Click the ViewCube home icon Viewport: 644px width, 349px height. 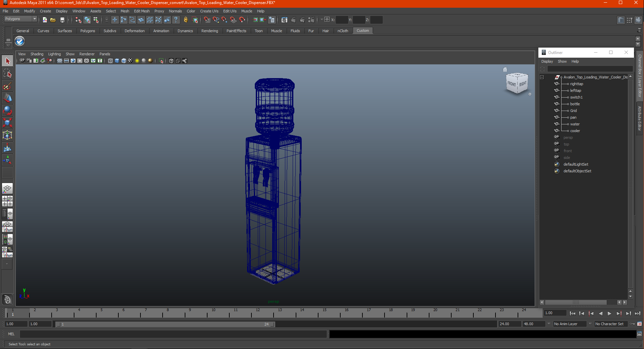tap(505, 69)
